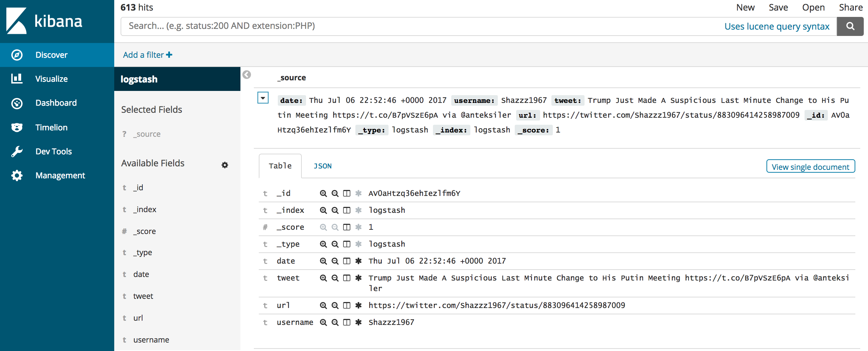The width and height of the screenshot is (868, 351).
Task: Toggle tweet column in table
Action: (347, 278)
